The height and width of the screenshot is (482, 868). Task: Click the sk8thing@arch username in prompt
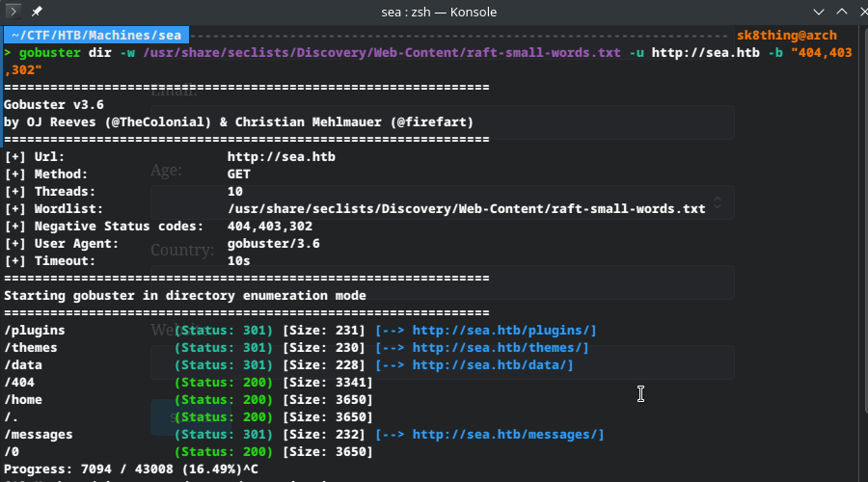(x=786, y=36)
